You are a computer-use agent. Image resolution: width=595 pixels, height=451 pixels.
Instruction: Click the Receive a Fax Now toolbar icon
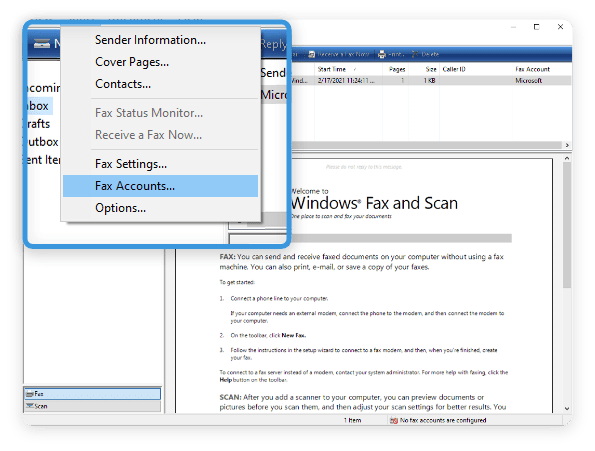(312, 54)
